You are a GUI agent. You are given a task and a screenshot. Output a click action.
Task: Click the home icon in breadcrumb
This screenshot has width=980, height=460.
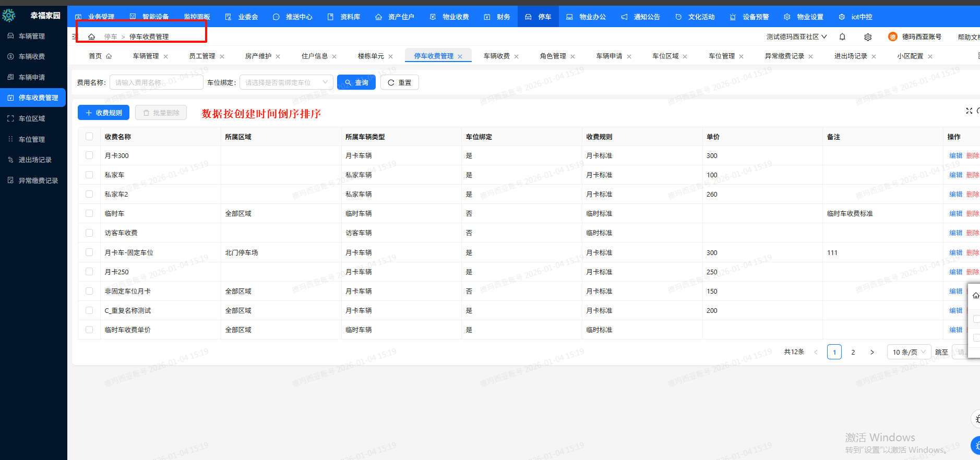92,37
